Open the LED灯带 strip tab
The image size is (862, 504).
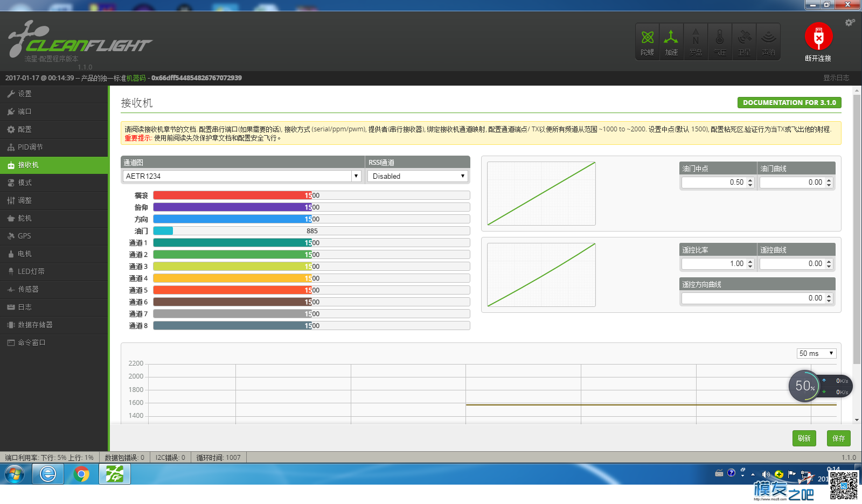[54, 271]
